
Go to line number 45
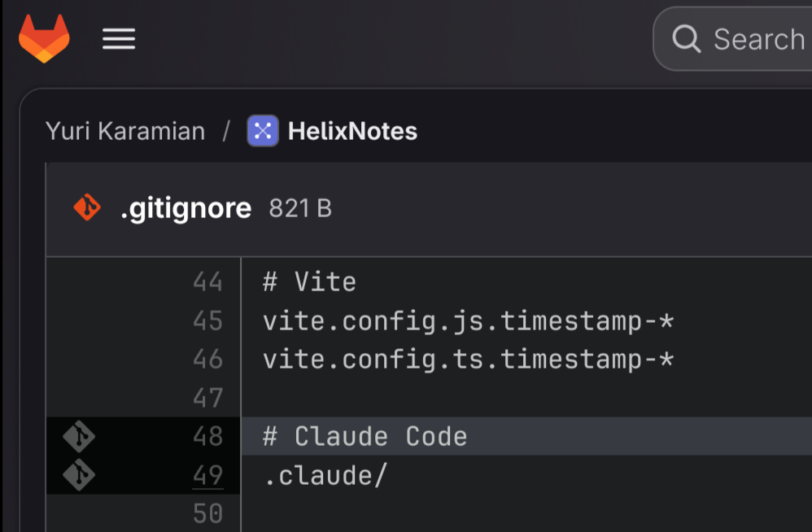click(x=207, y=321)
